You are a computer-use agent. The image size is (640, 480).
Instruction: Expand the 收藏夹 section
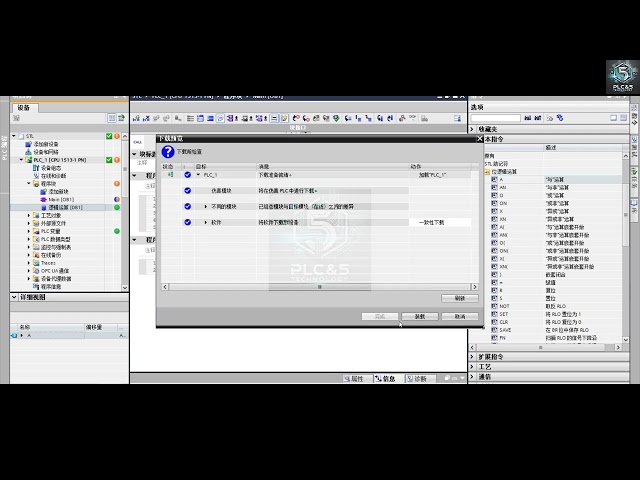[x=473, y=129]
